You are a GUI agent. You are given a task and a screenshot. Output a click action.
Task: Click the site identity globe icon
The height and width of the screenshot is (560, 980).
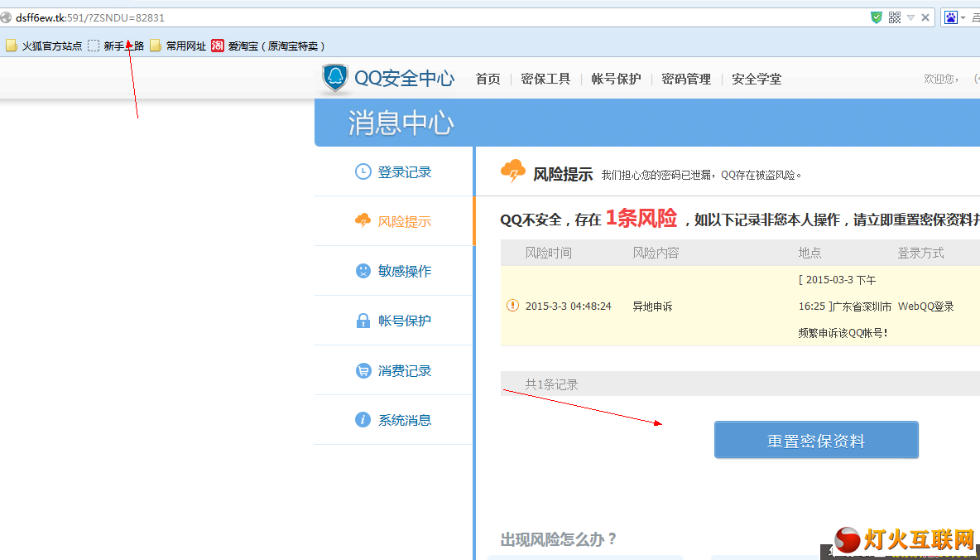[7, 17]
